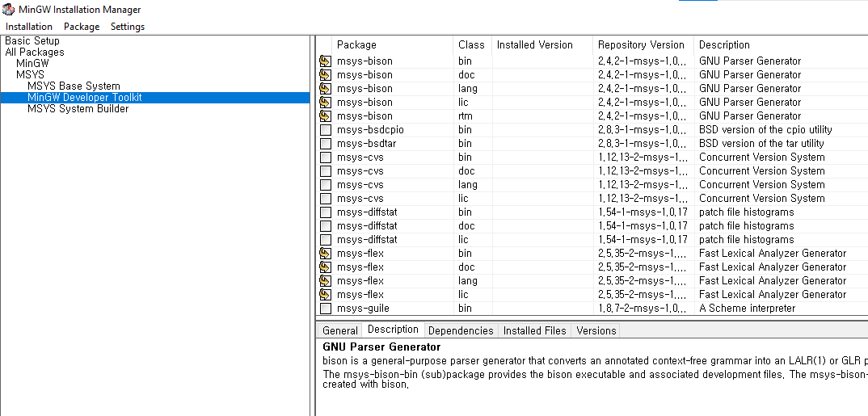
Task: Click 'A Scheme interpreter' description
Action: coord(748,309)
